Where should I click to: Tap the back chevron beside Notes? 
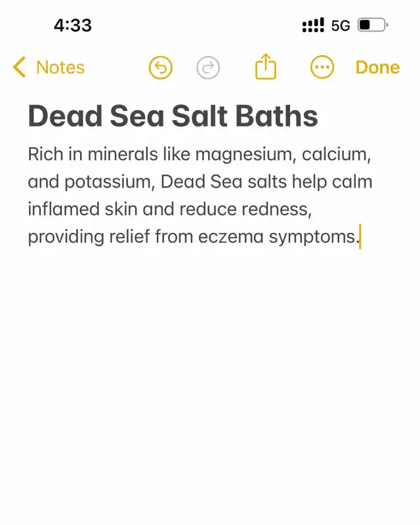19,68
